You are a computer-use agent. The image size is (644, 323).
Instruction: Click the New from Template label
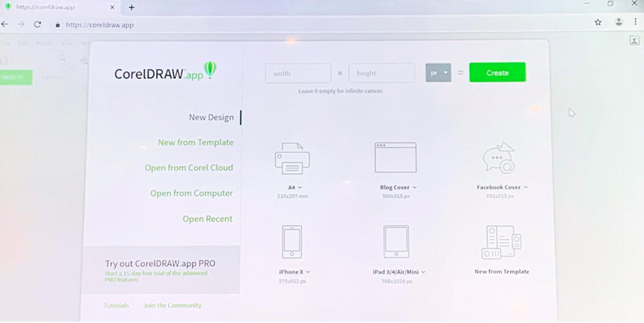502,272
